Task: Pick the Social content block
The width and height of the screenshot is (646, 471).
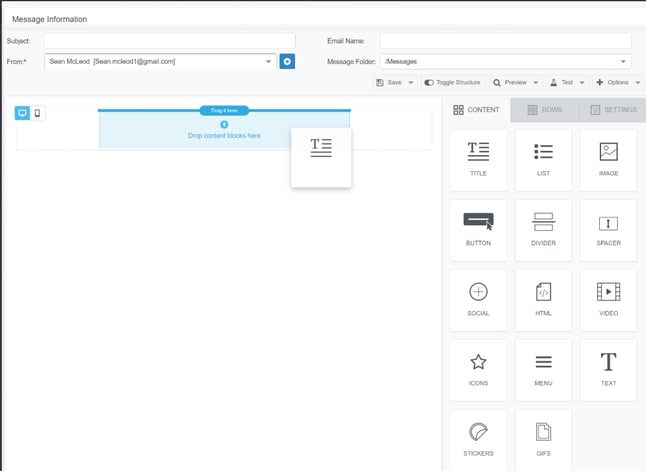Action: [x=478, y=299]
